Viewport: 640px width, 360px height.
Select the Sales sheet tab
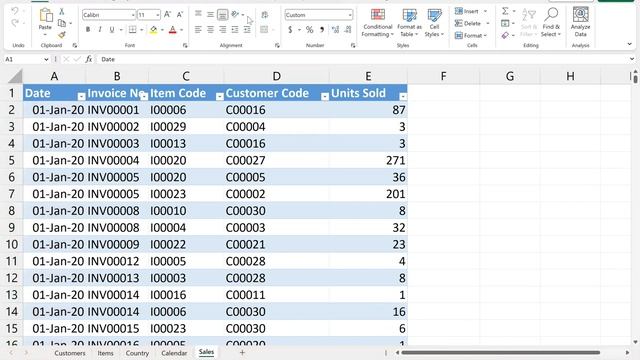(x=206, y=352)
